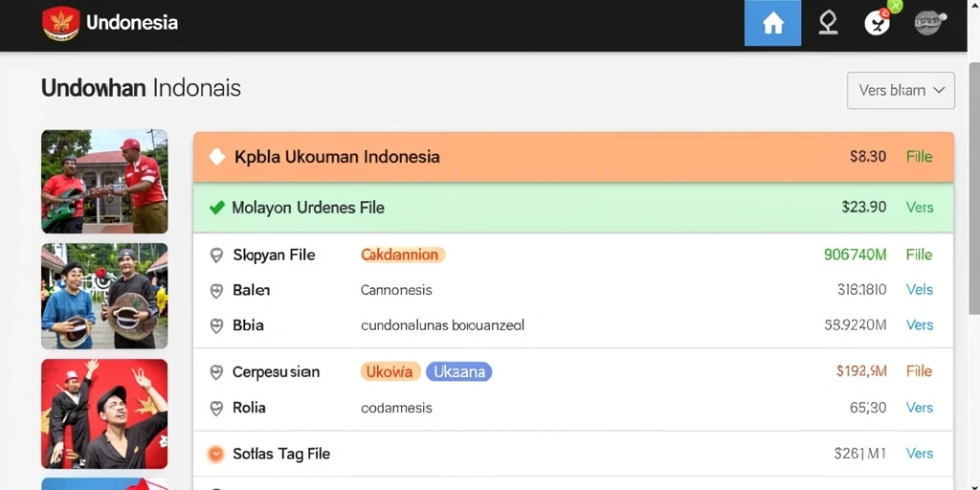Open the drummers thumbnail image
The width and height of the screenshot is (980, 490).
[104, 296]
